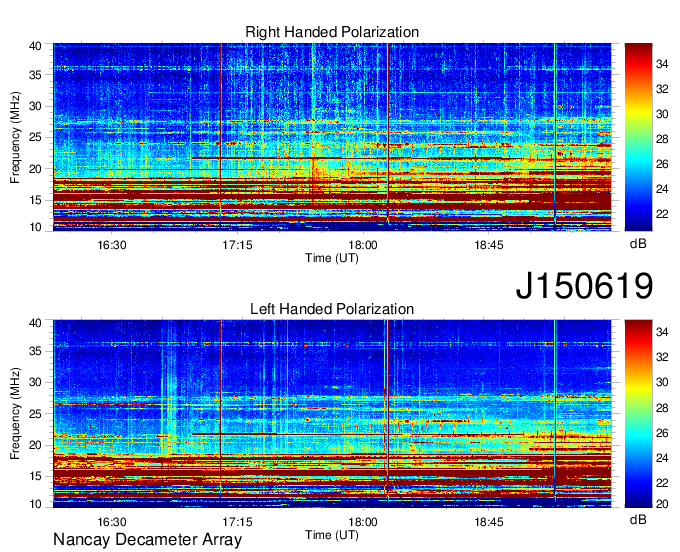680x552 pixels.
Task: Click the "35" frequency tick of the Right Handed plot
Action: pos(35,75)
